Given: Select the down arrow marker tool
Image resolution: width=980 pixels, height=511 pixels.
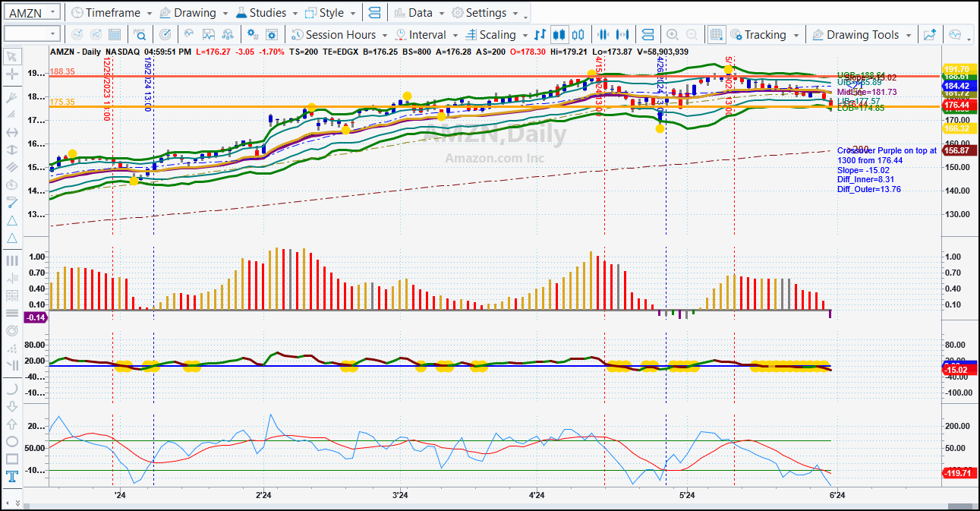Looking at the screenshot, I should (11, 405).
